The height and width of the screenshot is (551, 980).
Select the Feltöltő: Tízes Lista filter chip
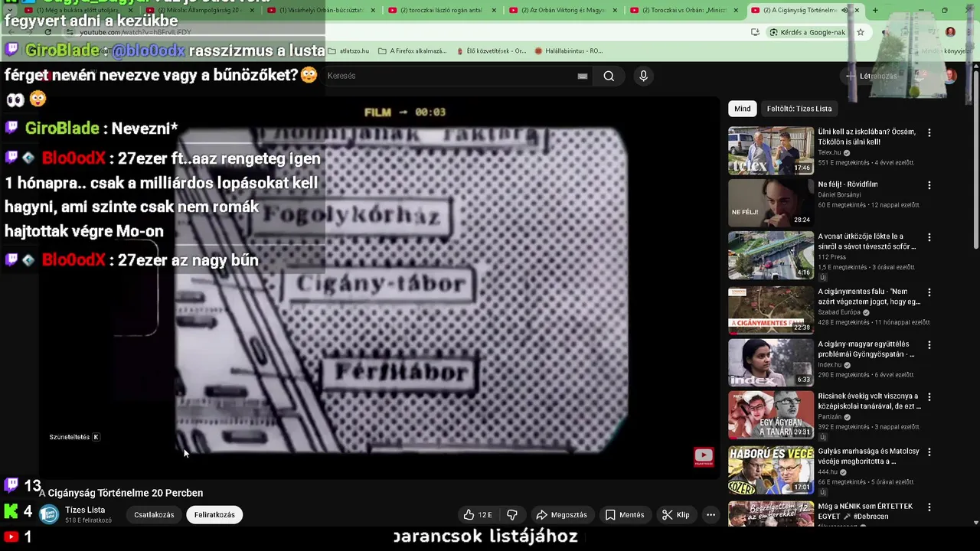(799, 109)
